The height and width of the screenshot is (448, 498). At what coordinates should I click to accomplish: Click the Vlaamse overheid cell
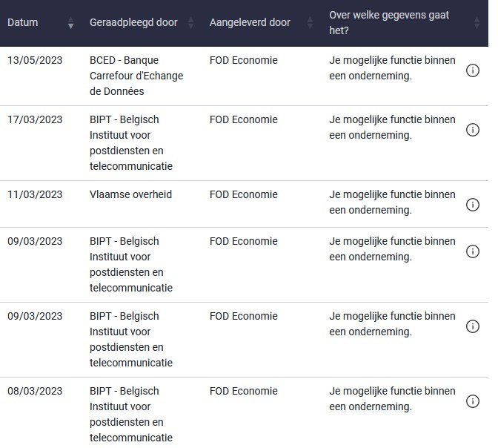130,194
